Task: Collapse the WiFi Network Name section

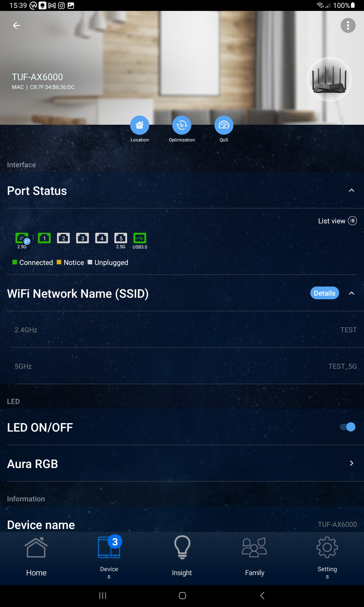Action: tap(352, 293)
